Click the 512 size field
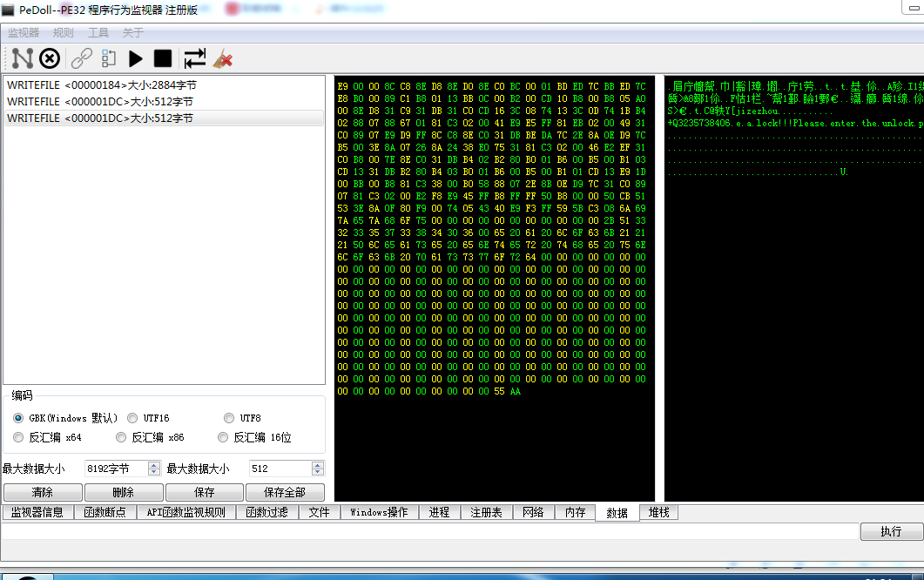 [x=280, y=469]
